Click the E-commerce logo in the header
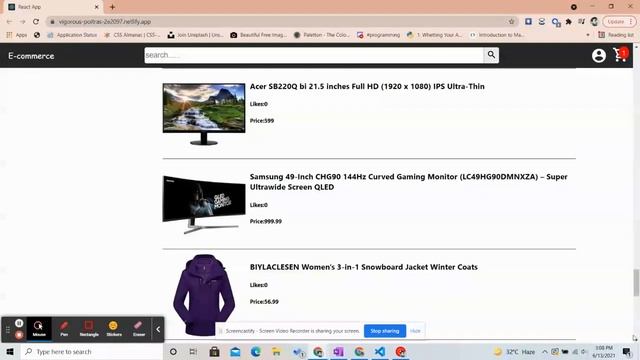Screen dimensions: 640x360 (x=31, y=56)
